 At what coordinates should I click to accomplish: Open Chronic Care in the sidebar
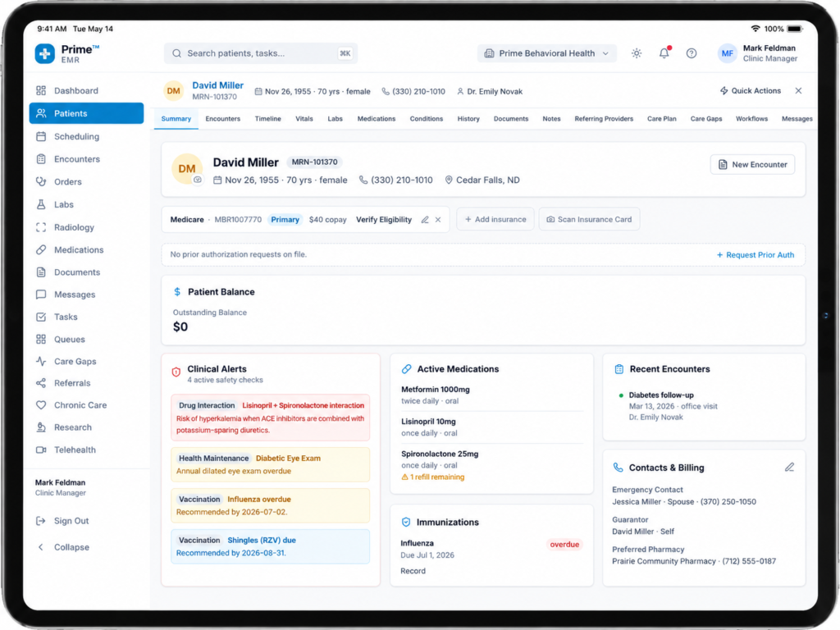click(86, 405)
